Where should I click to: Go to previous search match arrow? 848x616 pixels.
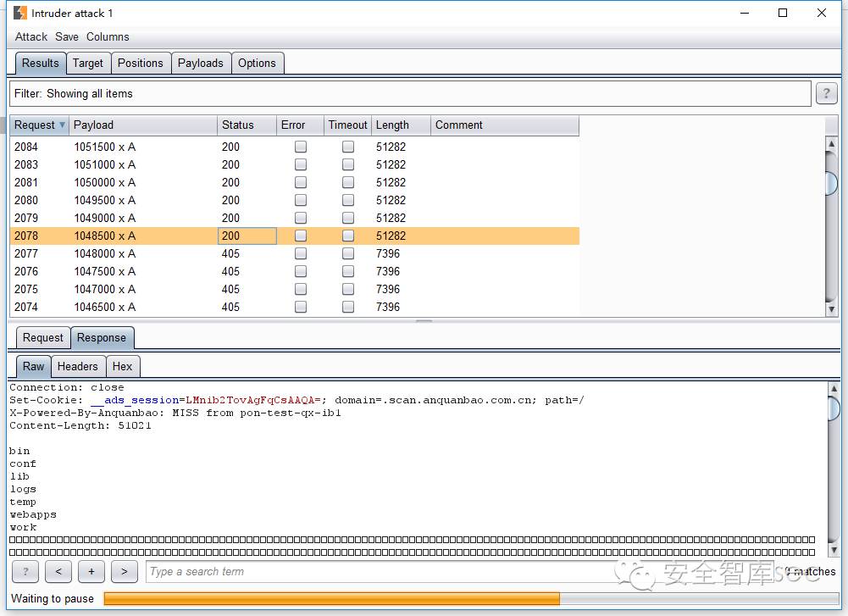[58, 572]
